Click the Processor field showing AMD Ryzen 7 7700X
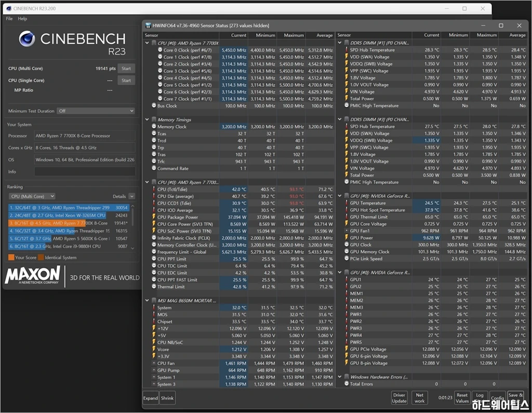The height and width of the screenshot is (413, 532). coord(85,136)
